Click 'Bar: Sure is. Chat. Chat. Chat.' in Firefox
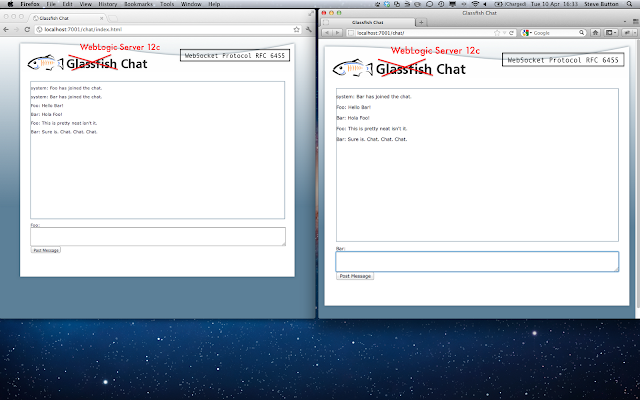 [x=371, y=139]
